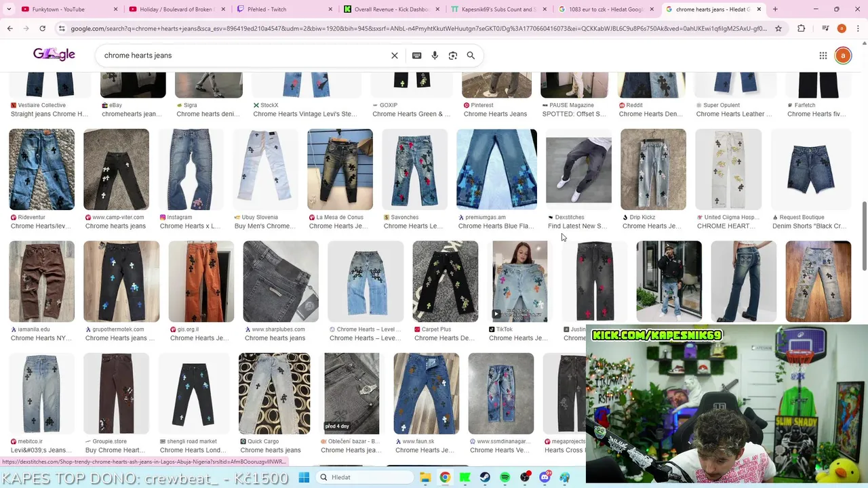Open www.sharplubes.com grey jeans image
868x488 pixels.
point(281,281)
